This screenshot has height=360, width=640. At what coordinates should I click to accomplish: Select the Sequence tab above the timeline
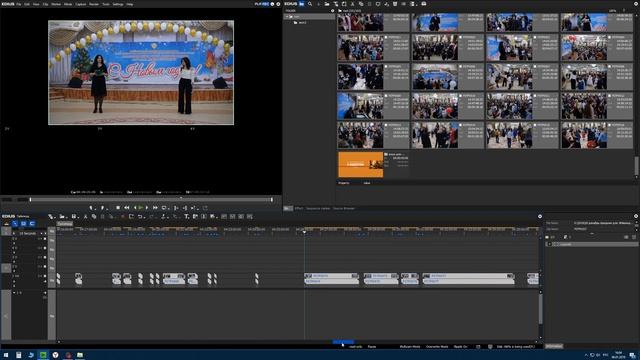64,224
